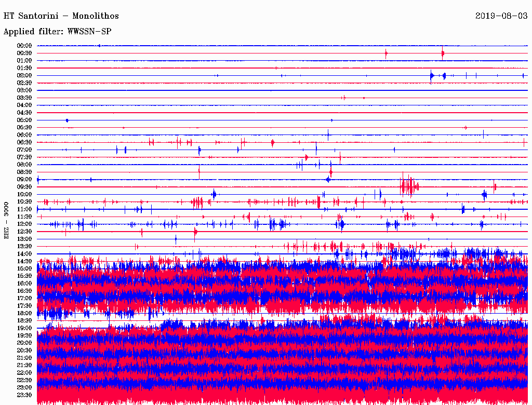
Task: Select the 06:30 time label
Action: 24,142
